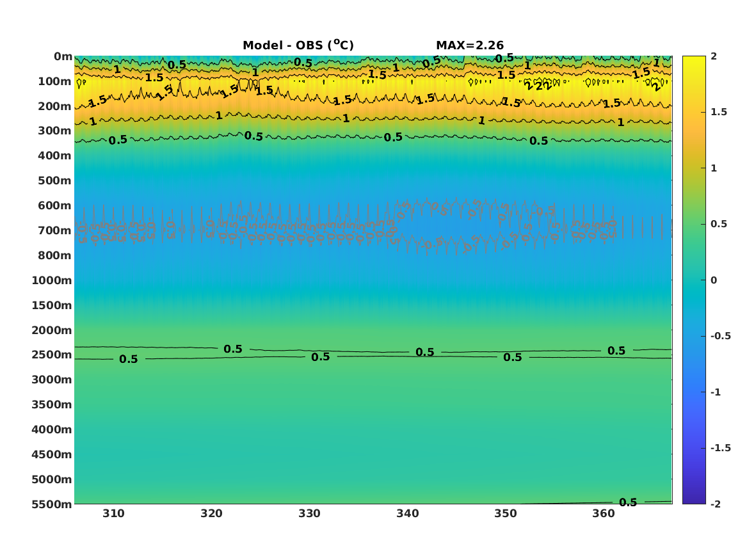747x560 pixels.
Task: Click the "4500m" depth tick label
Action: click(52, 454)
